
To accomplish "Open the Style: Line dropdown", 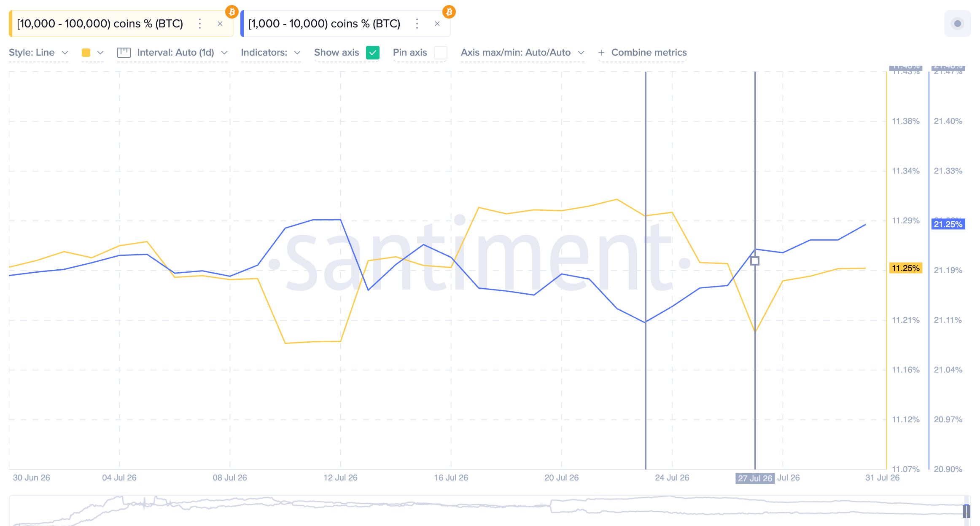I will (x=38, y=53).
